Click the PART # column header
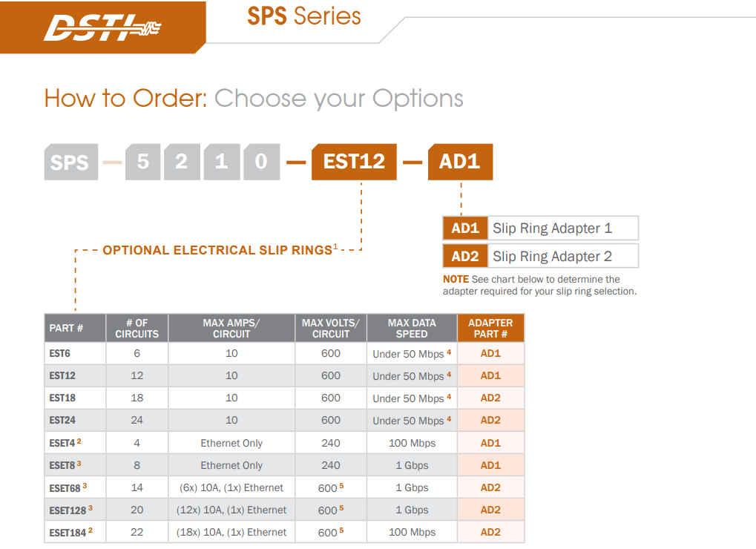The image size is (756, 549). tap(75, 328)
